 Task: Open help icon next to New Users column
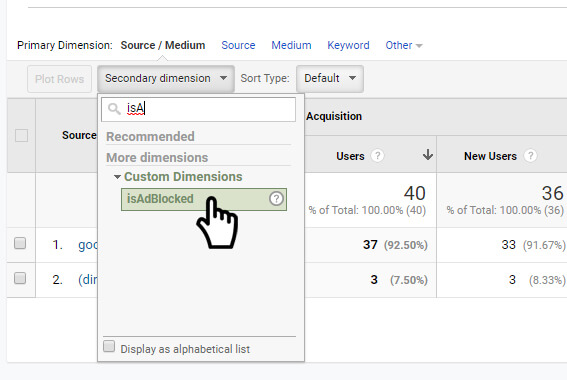pos(530,156)
